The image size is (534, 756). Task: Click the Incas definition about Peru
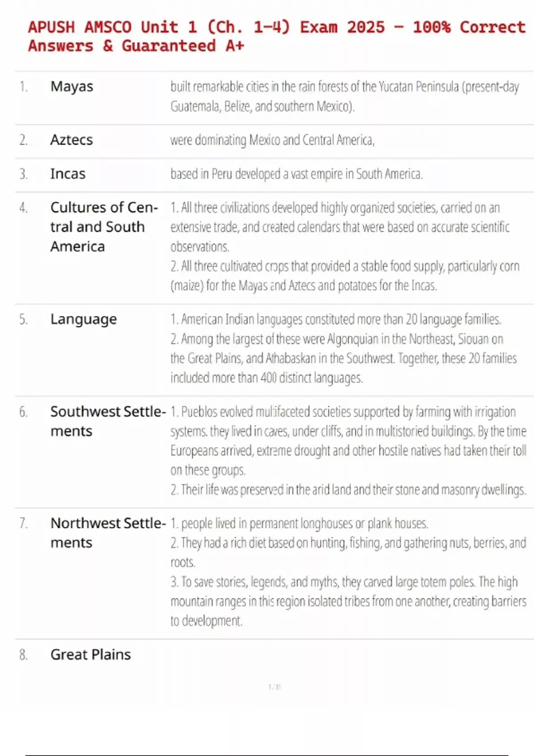click(x=296, y=174)
